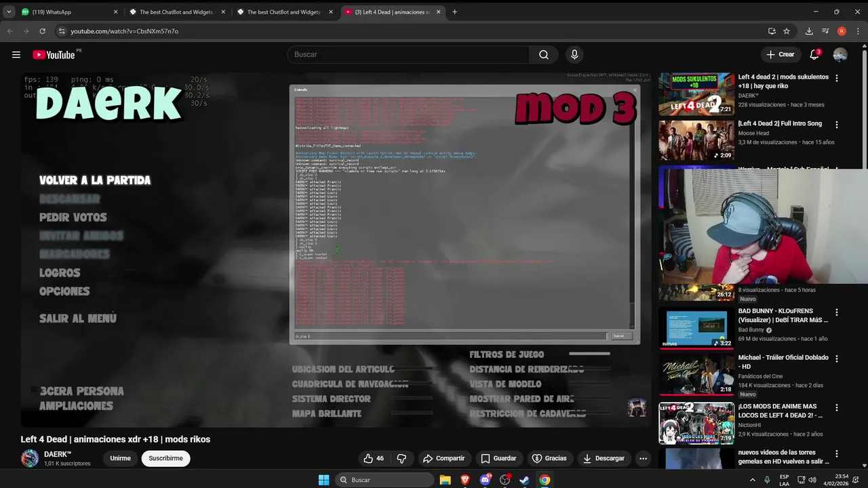Screen dimensions: 868x488
Task: Download video with Descargar button
Action: 604,458
